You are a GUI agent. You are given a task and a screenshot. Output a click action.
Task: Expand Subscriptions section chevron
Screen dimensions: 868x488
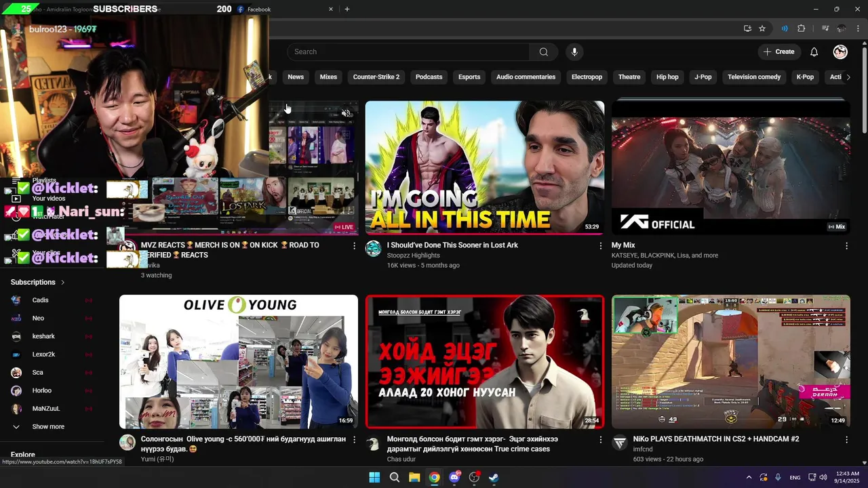[x=63, y=283]
